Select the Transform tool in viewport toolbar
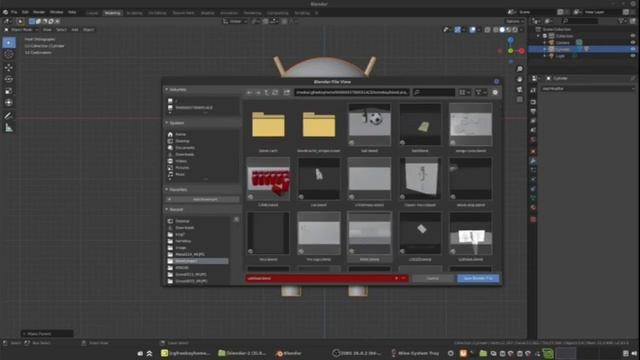The height and width of the screenshot is (360, 640). click(9, 102)
